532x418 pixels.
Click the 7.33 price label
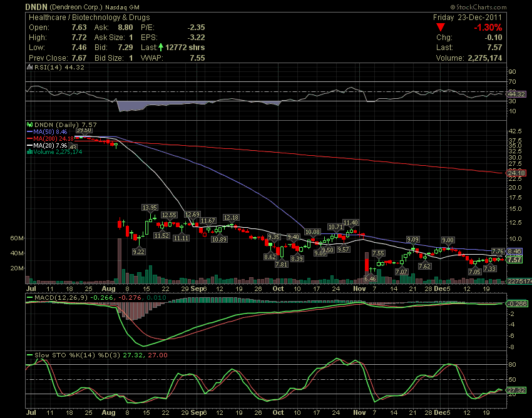click(489, 268)
